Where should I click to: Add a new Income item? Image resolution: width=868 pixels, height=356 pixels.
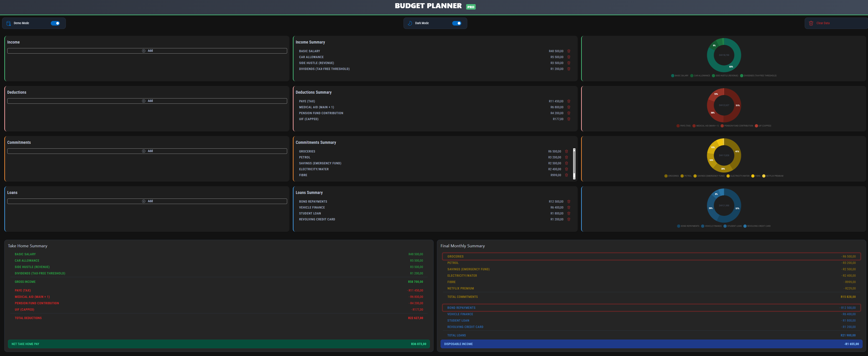[147, 51]
